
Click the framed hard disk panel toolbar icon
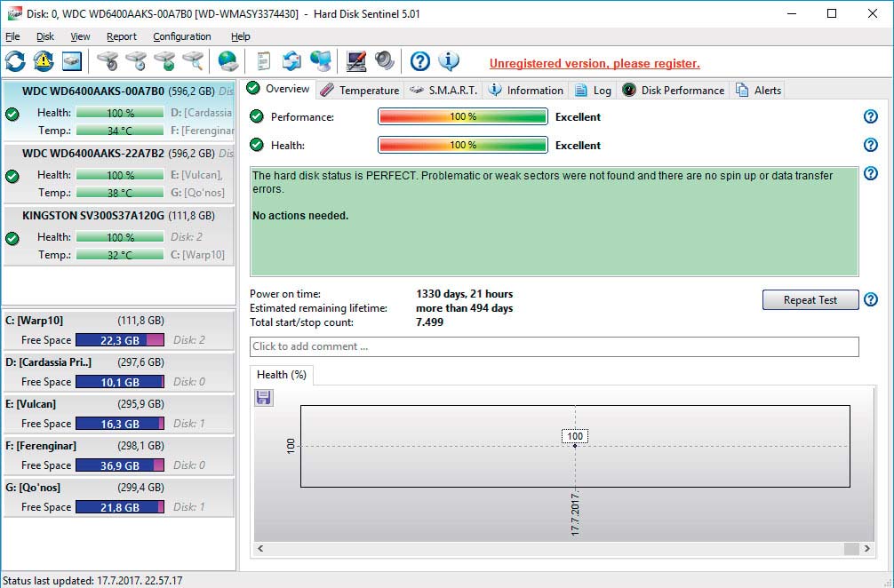pyautogui.click(x=72, y=61)
